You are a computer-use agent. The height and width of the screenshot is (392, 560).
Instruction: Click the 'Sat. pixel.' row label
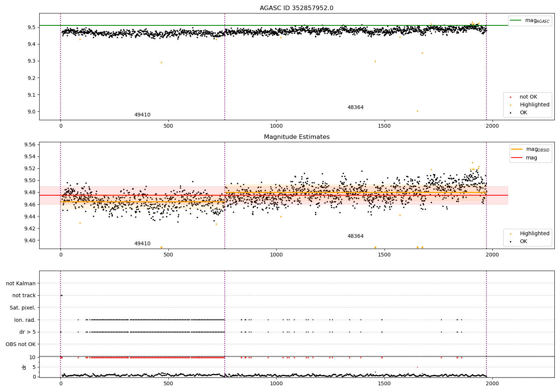click(23, 308)
